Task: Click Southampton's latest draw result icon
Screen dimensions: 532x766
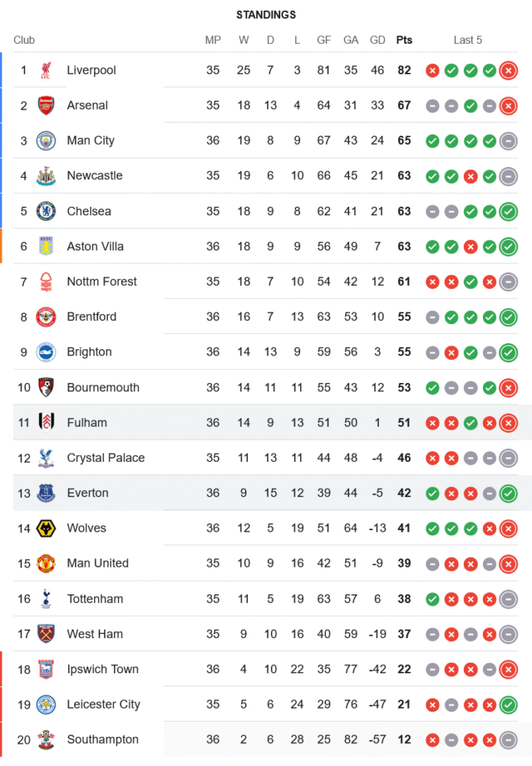Action: tap(508, 740)
